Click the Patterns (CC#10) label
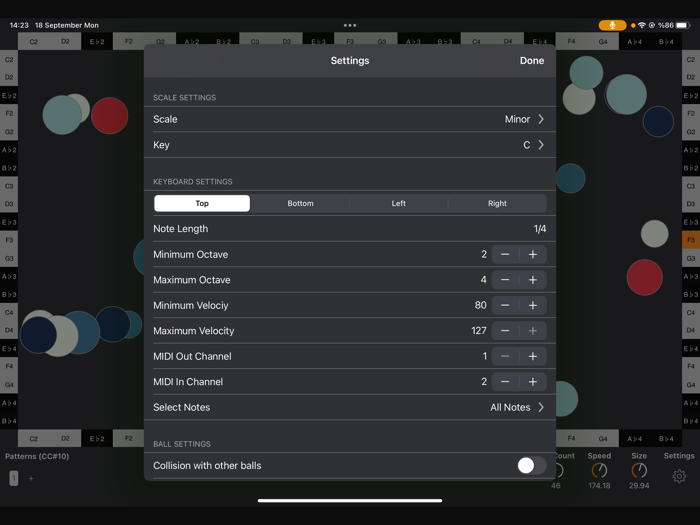 (37, 456)
